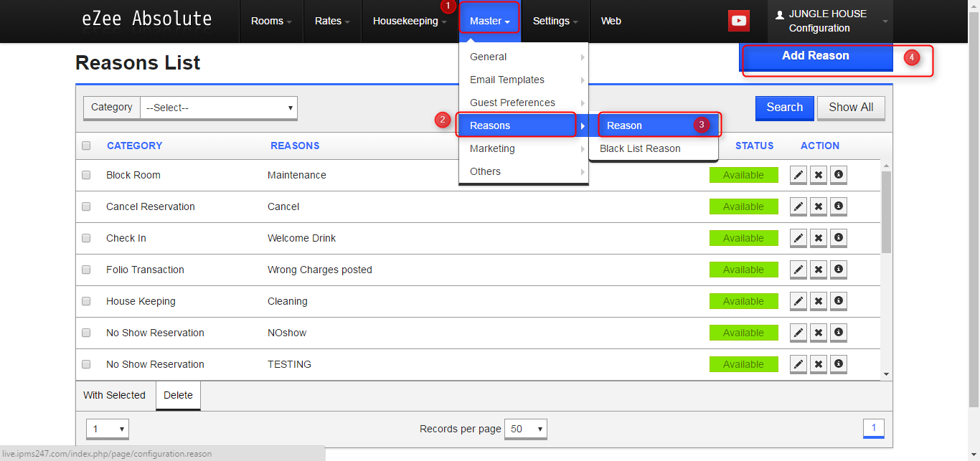This screenshot has width=980, height=461.
Task: Edit the Block Room Maintenance reason
Action: pyautogui.click(x=798, y=174)
